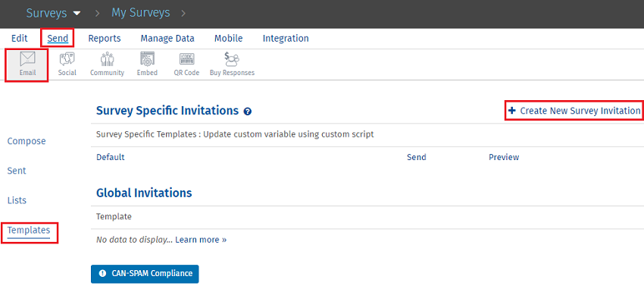Preview the Default template
644x286 pixels.
coord(504,157)
